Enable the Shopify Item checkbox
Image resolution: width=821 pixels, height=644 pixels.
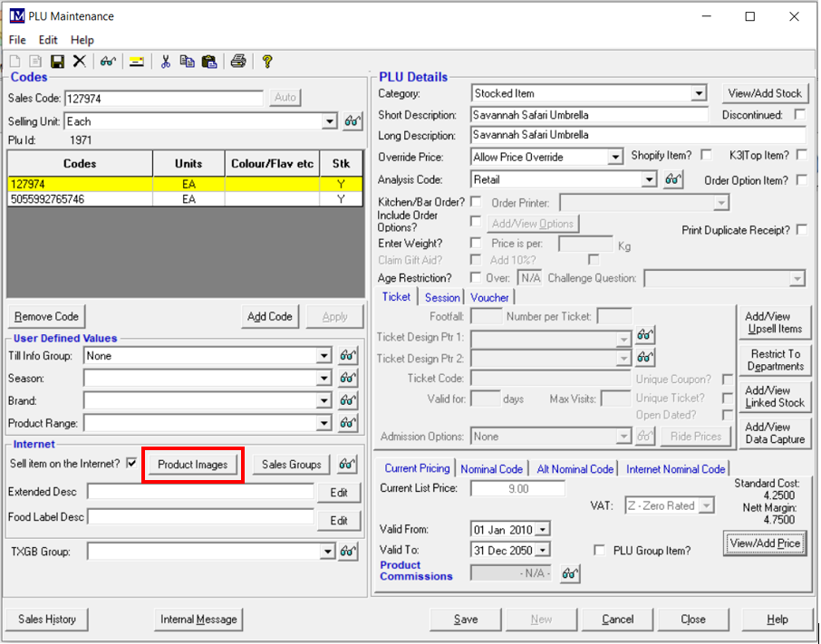[706, 156]
